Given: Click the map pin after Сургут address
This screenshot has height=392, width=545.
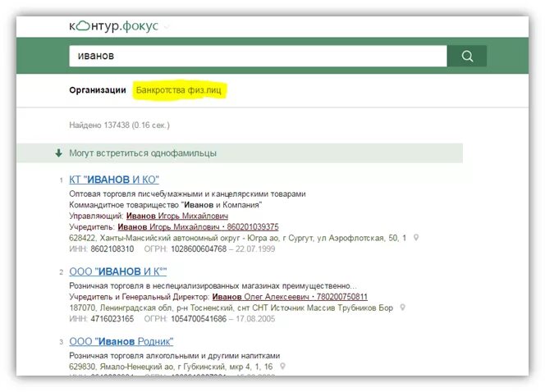Looking at the screenshot, I should tap(415, 238).
